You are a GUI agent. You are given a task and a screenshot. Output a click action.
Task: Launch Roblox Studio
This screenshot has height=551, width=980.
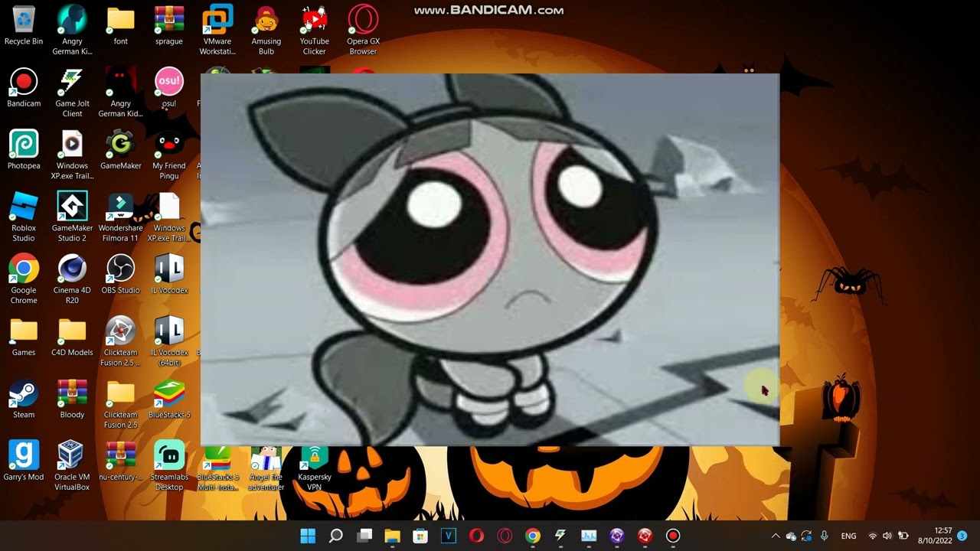coord(24,217)
